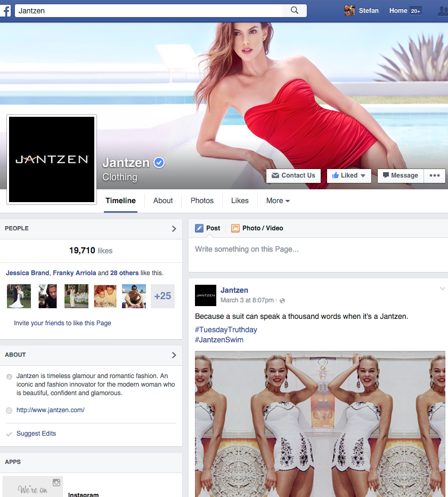Switch to the Likes tab
448x497 pixels.
[x=240, y=201]
